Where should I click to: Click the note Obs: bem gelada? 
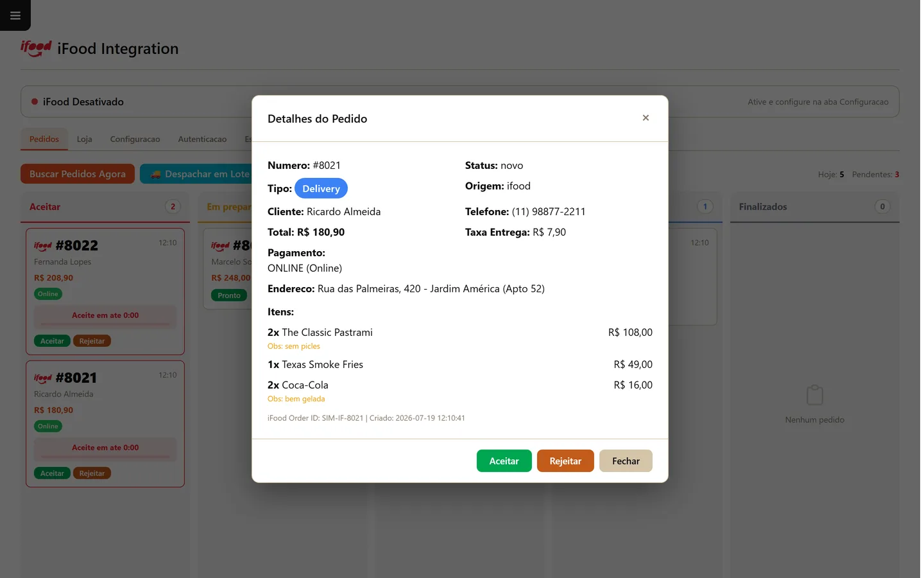[x=296, y=399]
